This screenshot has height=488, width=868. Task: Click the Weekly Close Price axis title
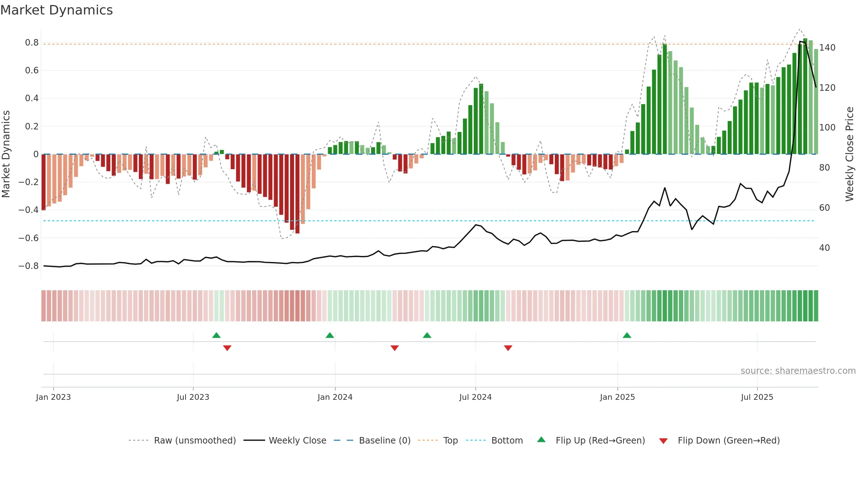click(850, 154)
